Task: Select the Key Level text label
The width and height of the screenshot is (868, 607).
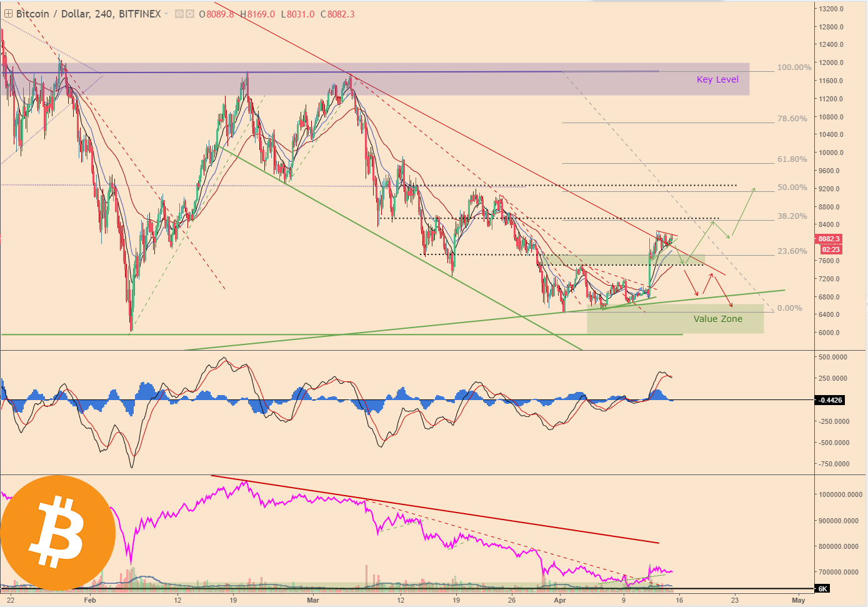Action: click(717, 79)
